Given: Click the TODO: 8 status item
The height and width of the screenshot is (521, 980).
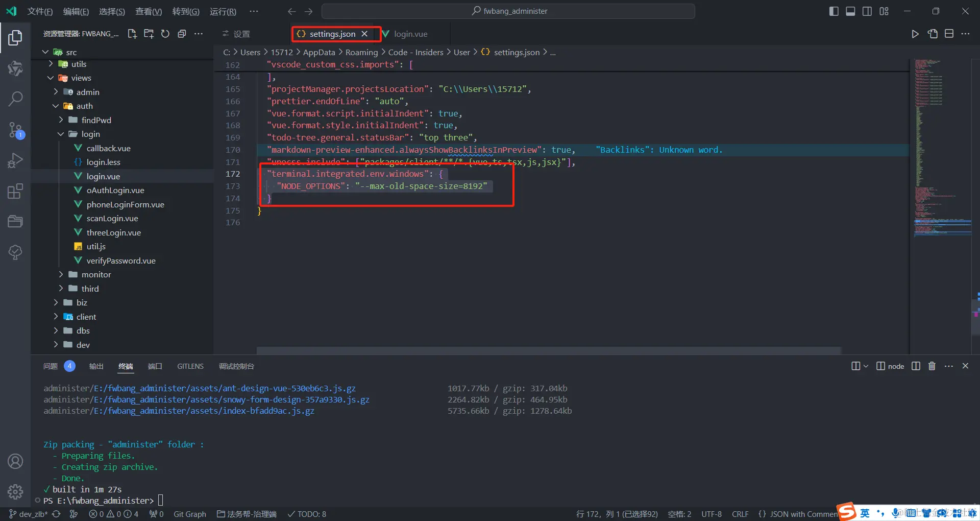Looking at the screenshot, I should (x=306, y=514).
